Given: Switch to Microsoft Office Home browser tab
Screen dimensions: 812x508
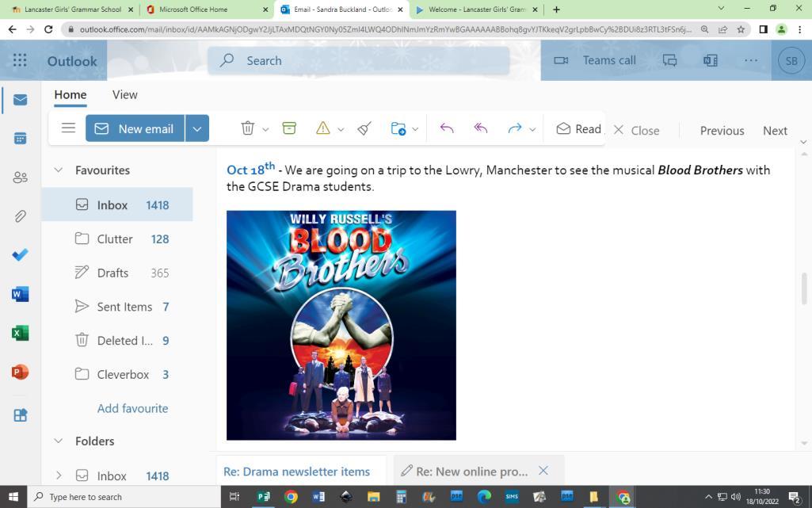Looking at the screenshot, I should (207, 10).
